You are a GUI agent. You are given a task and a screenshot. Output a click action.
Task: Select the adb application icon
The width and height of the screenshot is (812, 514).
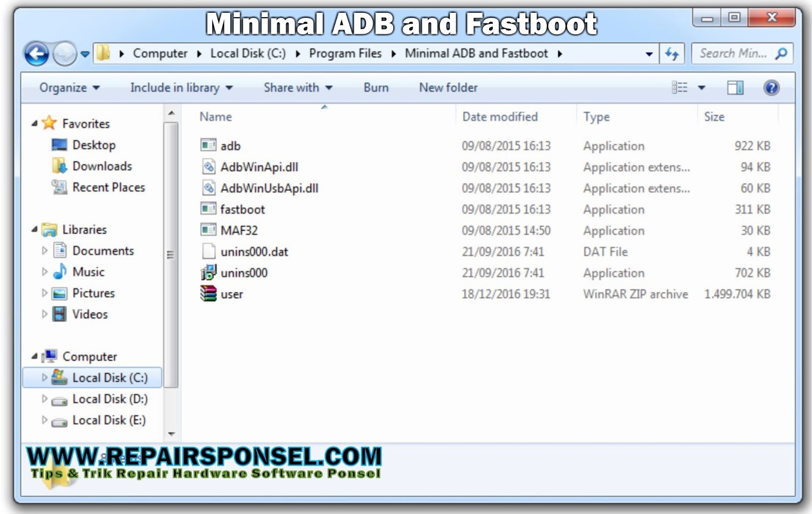(208, 145)
